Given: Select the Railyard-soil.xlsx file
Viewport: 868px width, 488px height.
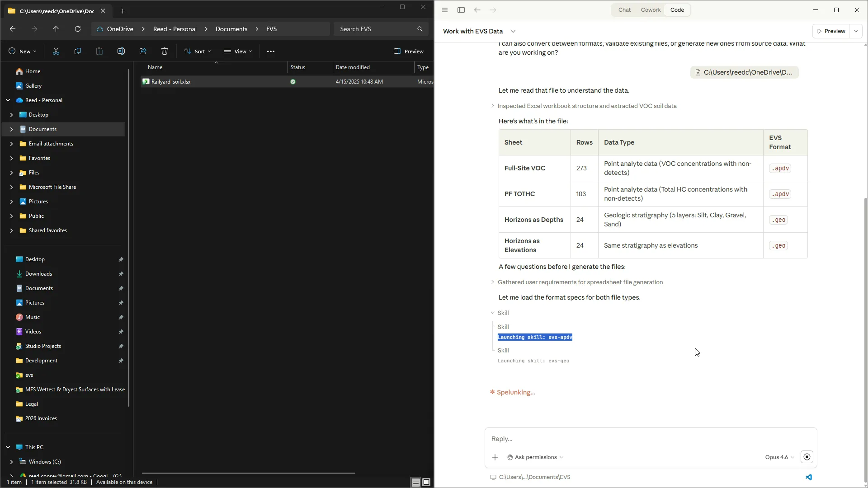Looking at the screenshot, I should 287,82.
